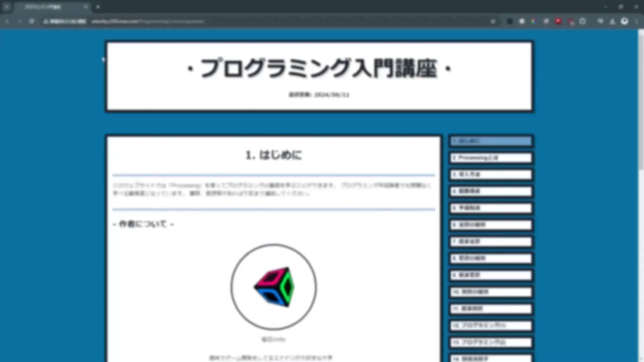Select the プログラミング入門講座 browser tab
644x362 pixels.
52,7
